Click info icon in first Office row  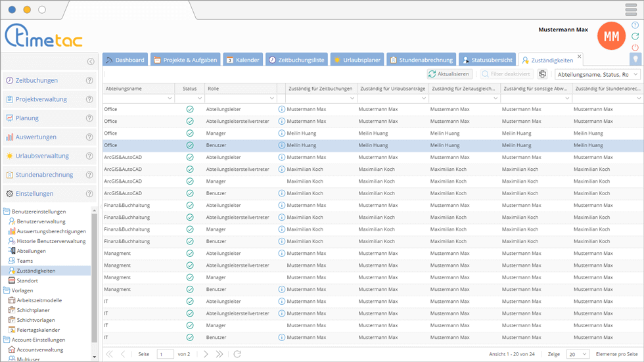pos(282,109)
